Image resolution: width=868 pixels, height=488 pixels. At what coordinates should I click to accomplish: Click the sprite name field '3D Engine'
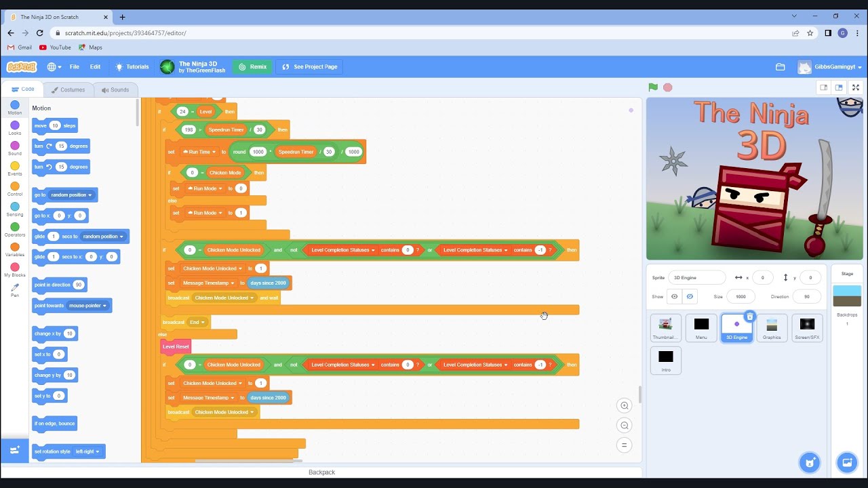[696, 277]
